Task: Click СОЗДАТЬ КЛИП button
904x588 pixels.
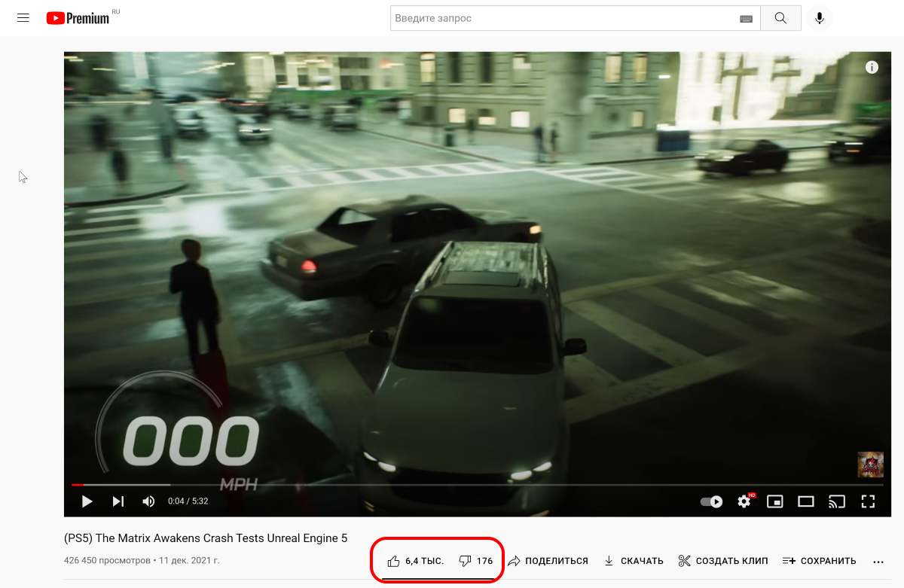Action: (723, 561)
